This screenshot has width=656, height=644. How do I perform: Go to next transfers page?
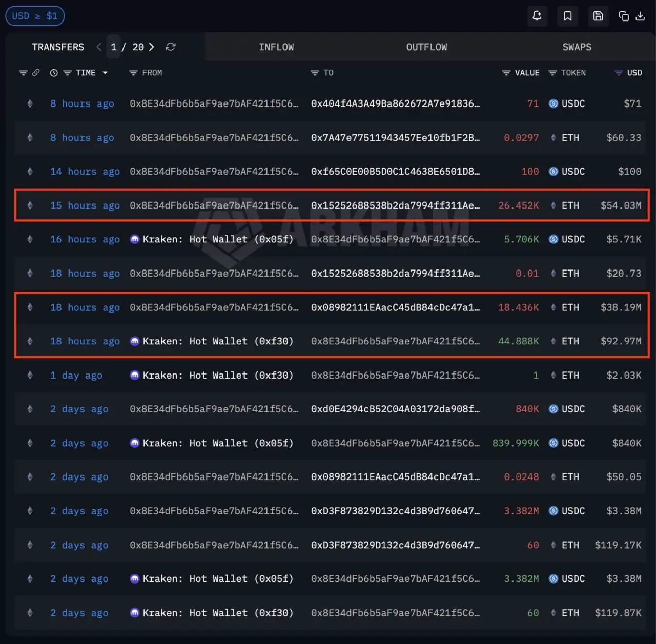pos(151,47)
